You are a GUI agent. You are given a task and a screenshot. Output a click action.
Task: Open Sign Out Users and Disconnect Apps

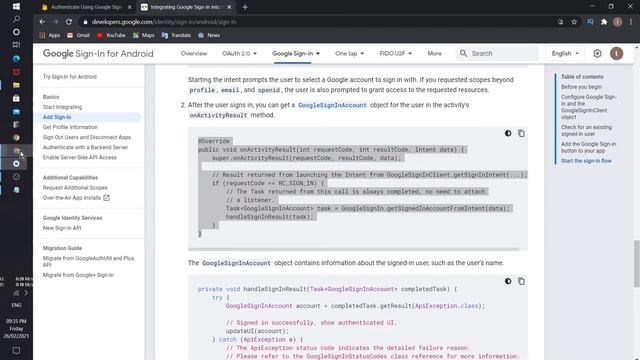(x=87, y=137)
